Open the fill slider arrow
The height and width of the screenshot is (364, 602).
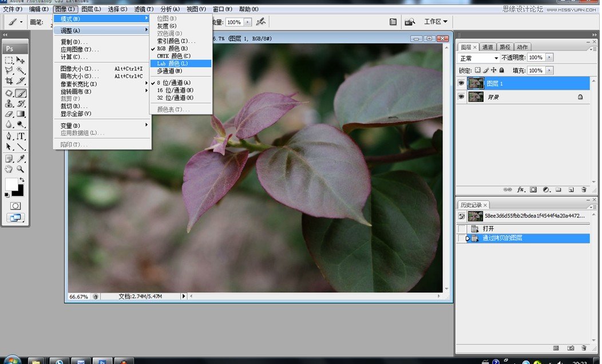coord(549,70)
